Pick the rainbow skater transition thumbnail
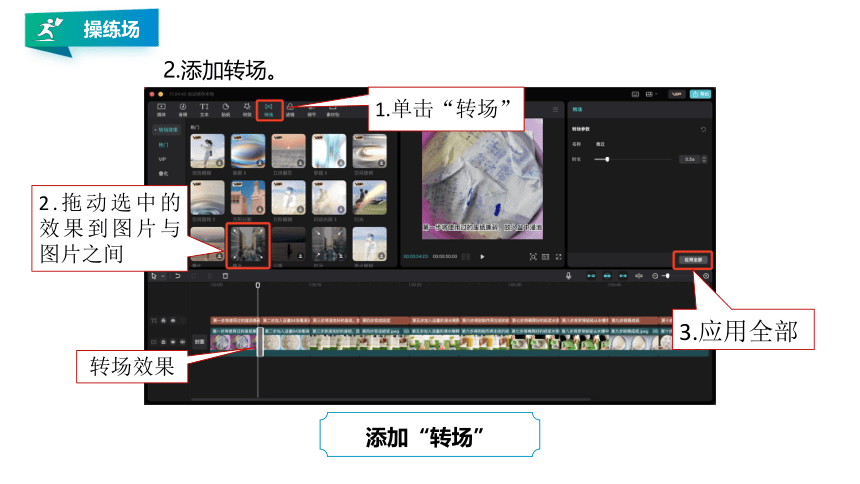Viewport: 860px width, 484px height. click(x=370, y=198)
